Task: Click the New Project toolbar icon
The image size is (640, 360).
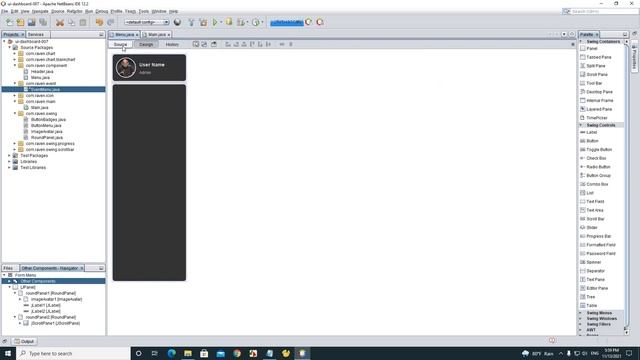Action: 20,22
